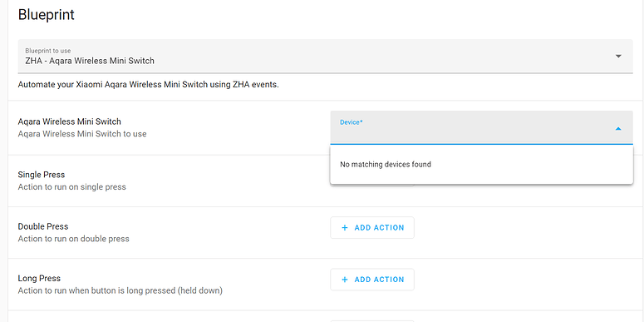Image resolution: width=644 pixels, height=322 pixels.
Task: Collapse the Device dropdown arrow
Action: [x=618, y=129]
